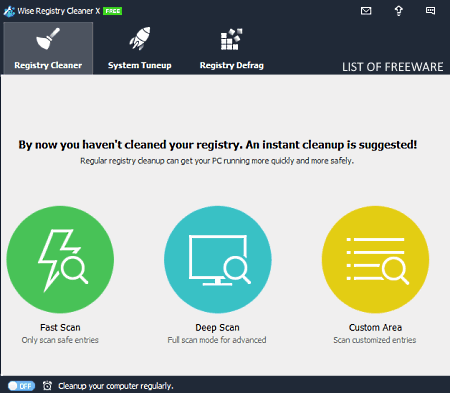450x393 pixels.
Task: Toggle the scheduled cleanup OFF switch
Action: (x=21, y=386)
